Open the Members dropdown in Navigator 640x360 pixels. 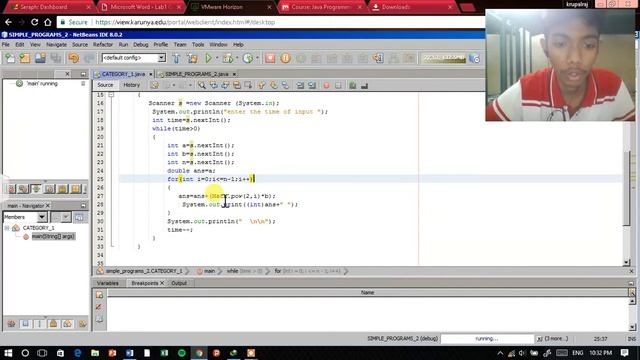[x=42, y=217]
